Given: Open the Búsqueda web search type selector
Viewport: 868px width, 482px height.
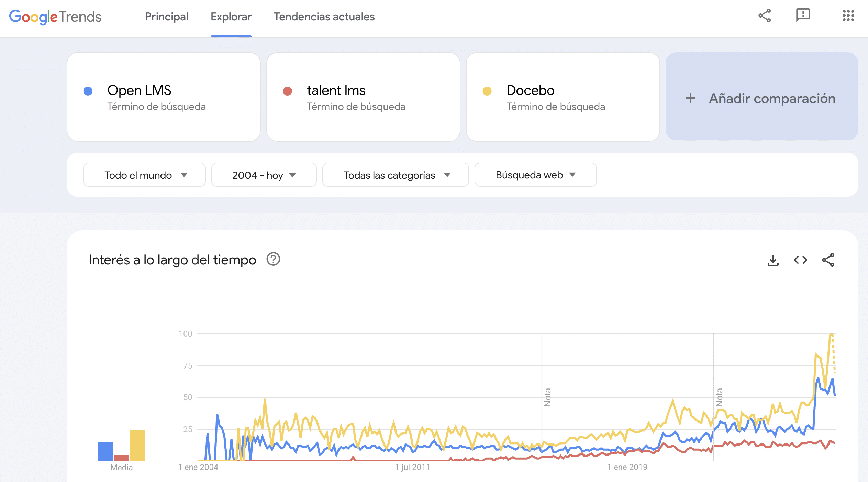Looking at the screenshot, I should pyautogui.click(x=535, y=175).
